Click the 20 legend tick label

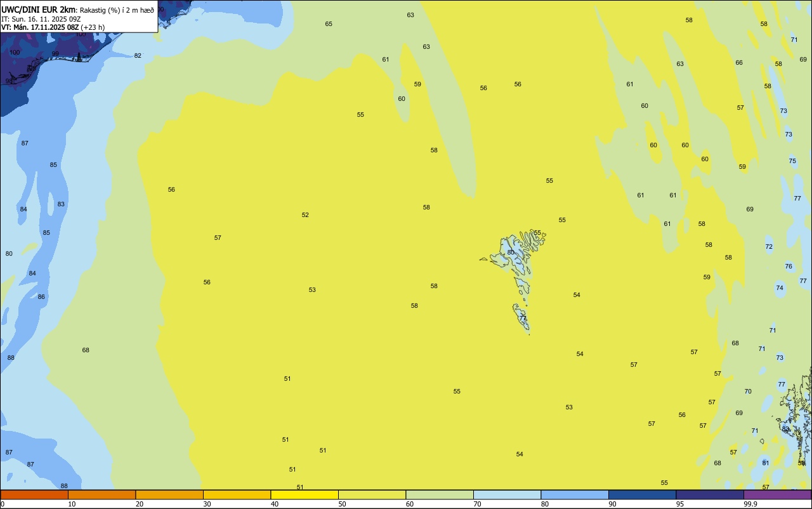coord(140,504)
